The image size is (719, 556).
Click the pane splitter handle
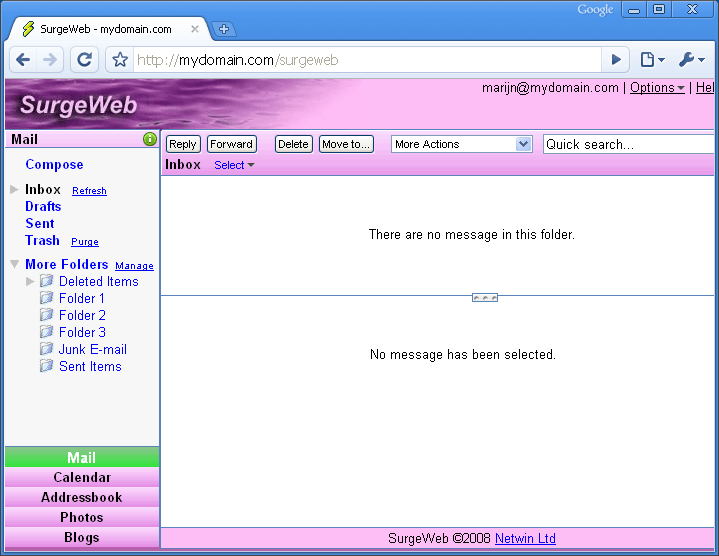click(485, 297)
